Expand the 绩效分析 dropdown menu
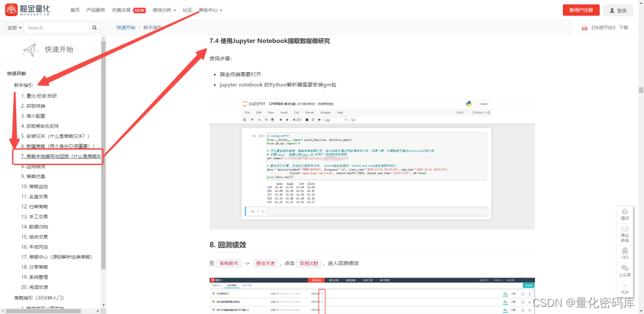 click(x=164, y=10)
